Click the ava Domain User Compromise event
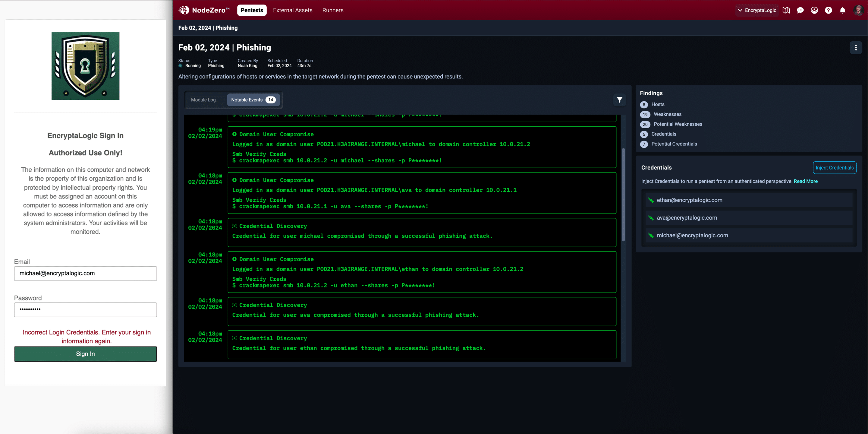The width and height of the screenshot is (868, 434). coord(422,193)
